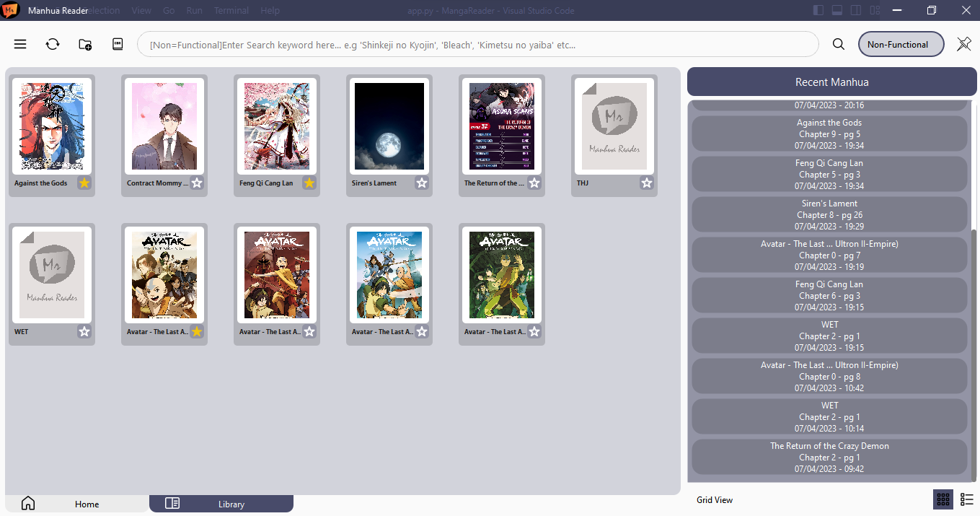Favorite Contract Mommy with its star
This screenshot has width=980, height=516.
pos(197,183)
